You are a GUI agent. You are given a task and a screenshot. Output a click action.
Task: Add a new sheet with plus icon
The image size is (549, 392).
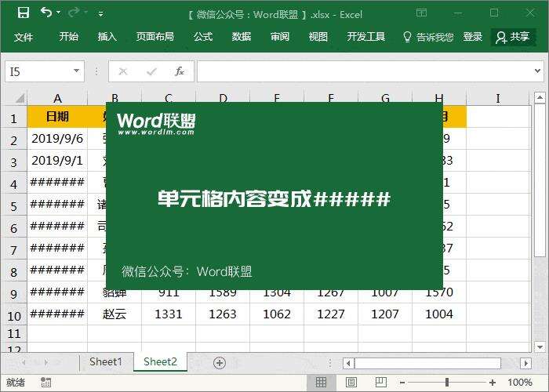click(x=220, y=363)
